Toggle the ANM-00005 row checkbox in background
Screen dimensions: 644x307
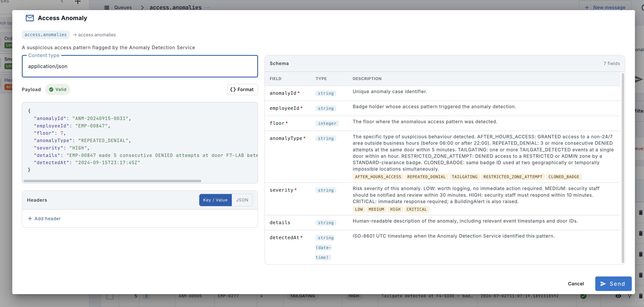(x=110, y=296)
